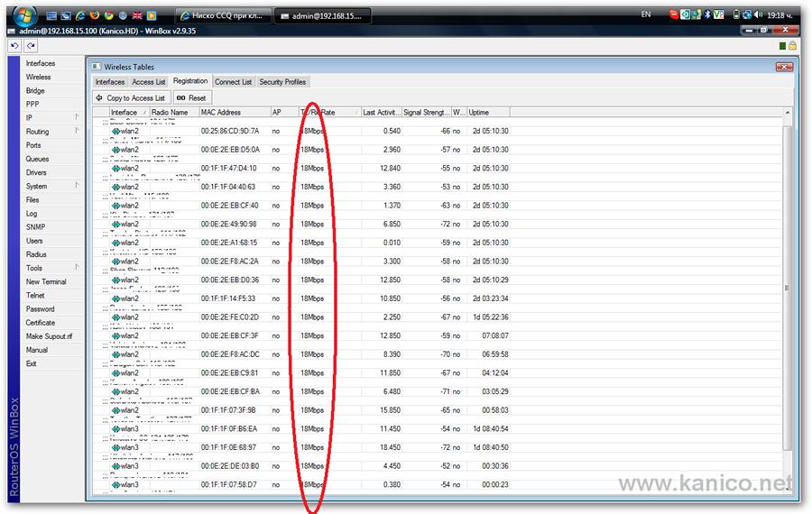
Task: Click the Bluetooth icon in system tray
Action: point(707,15)
